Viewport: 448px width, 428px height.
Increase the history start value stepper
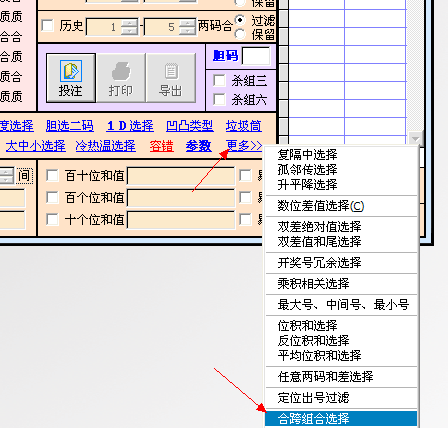[130, 22]
